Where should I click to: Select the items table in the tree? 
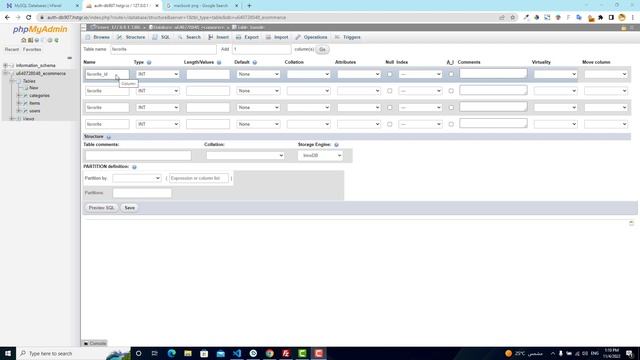click(x=35, y=103)
